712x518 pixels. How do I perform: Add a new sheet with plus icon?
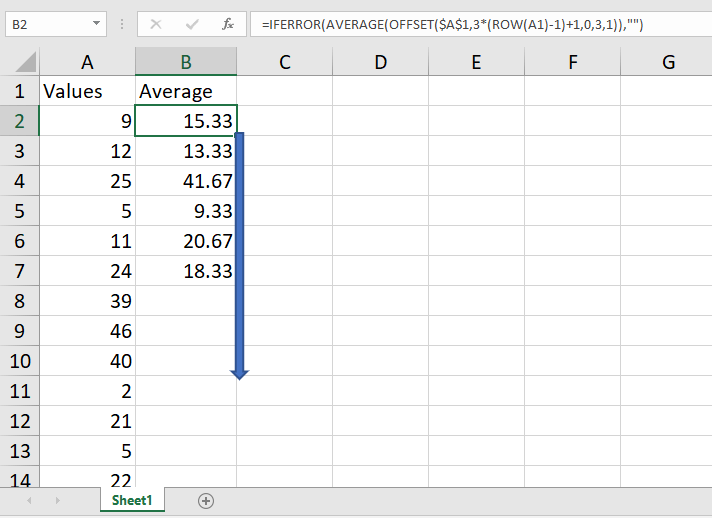[206, 501]
